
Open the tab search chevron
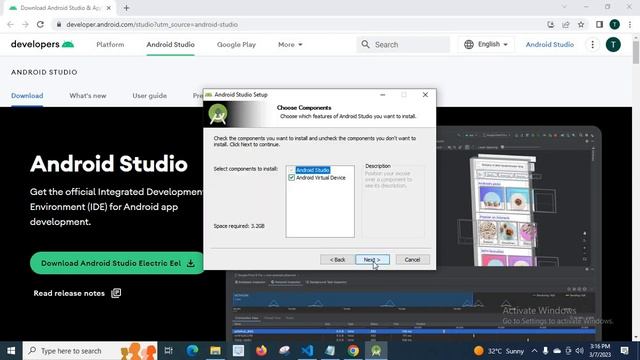564,7
